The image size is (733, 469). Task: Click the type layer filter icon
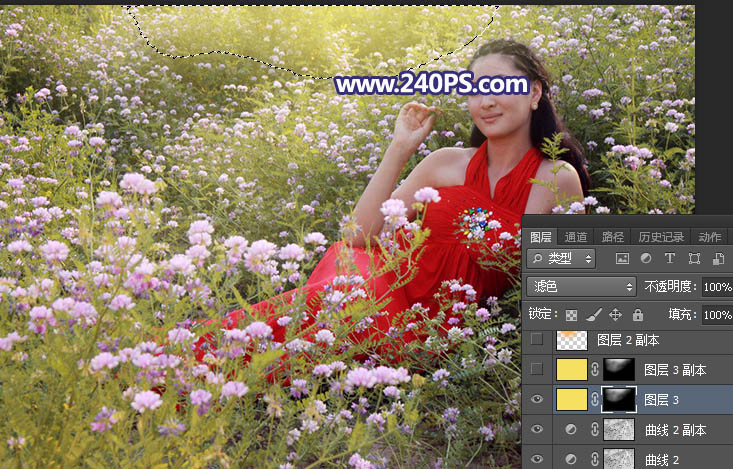669,258
